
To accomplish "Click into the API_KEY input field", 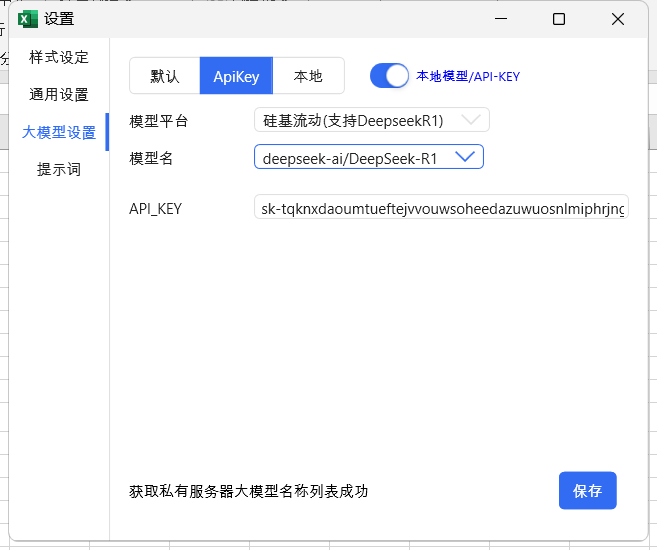I will [x=441, y=207].
